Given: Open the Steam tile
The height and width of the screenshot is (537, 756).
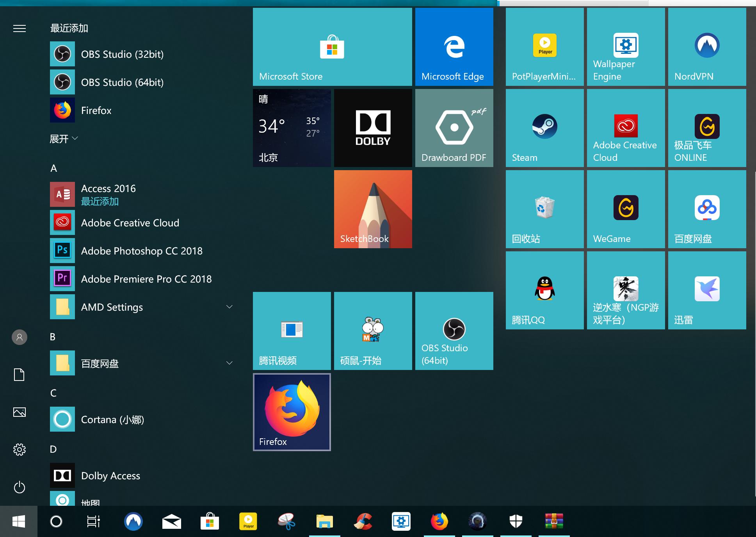Looking at the screenshot, I should pyautogui.click(x=544, y=128).
